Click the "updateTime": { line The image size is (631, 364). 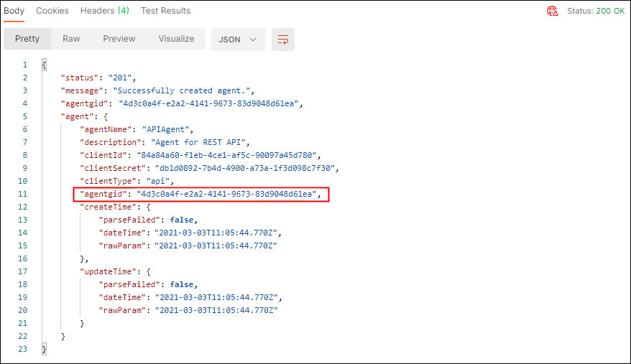coord(115,271)
